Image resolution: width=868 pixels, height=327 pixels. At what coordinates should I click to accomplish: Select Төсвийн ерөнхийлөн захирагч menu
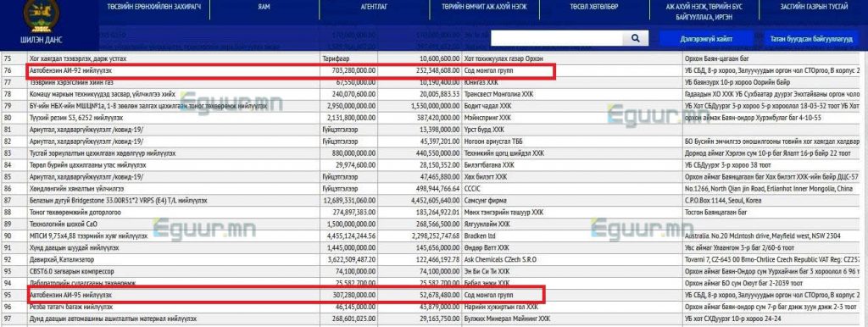(154, 8)
